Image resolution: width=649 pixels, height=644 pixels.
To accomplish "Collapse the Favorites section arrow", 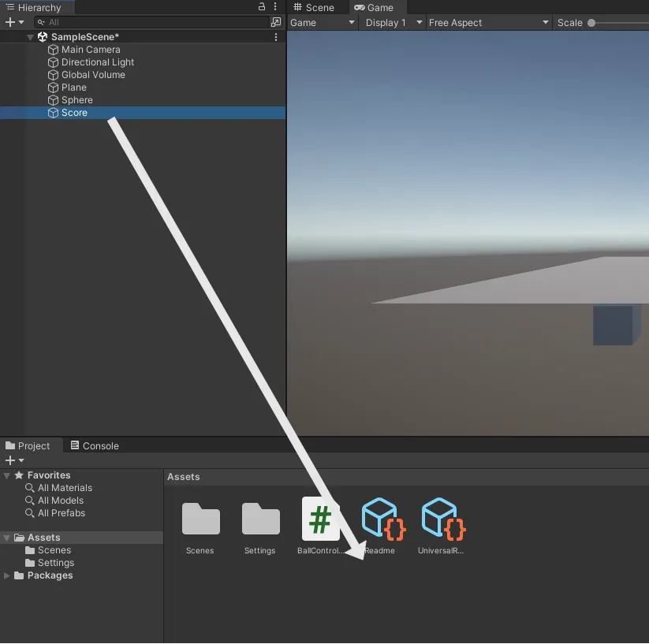I will click(x=7, y=475).
